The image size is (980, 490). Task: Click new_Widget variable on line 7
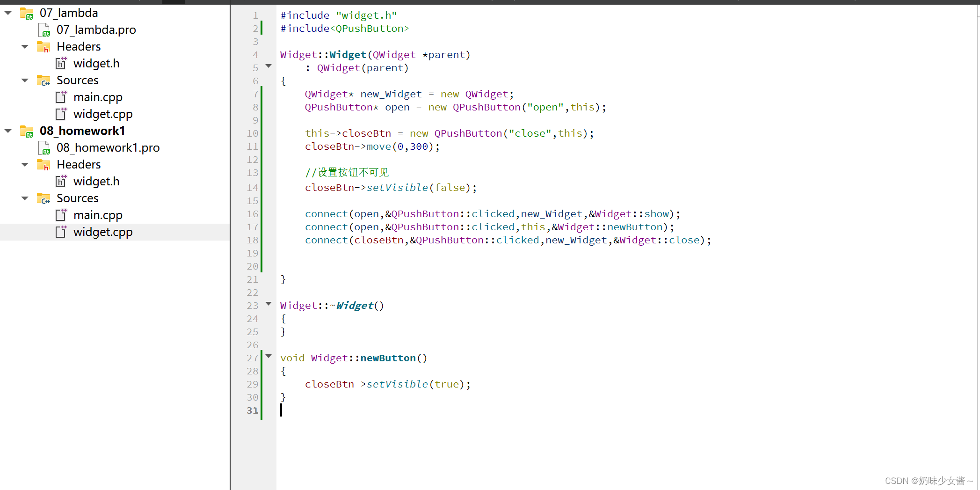(x=391, y=94)
